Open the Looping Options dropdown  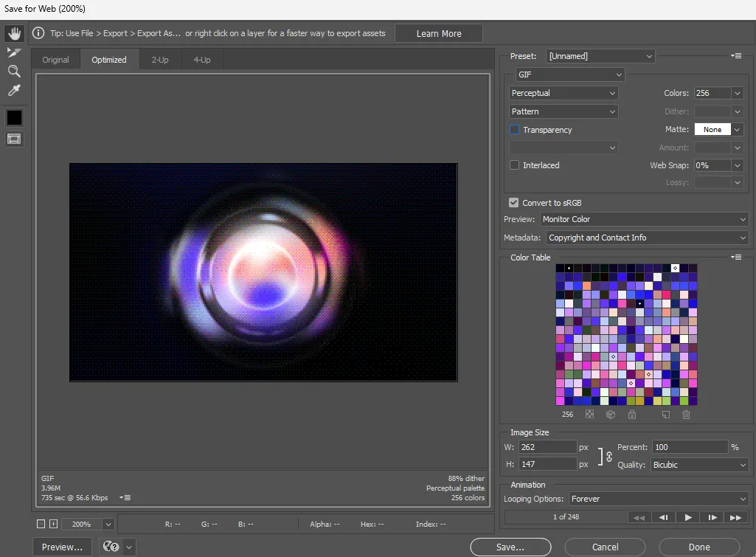[x=659, y=499]
